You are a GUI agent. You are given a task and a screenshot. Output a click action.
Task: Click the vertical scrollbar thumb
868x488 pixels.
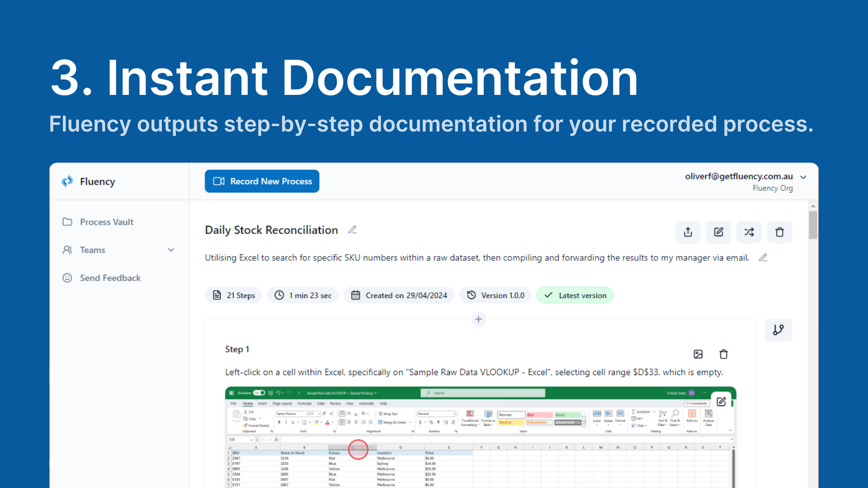pyautogui.click(x=813, y=225)
